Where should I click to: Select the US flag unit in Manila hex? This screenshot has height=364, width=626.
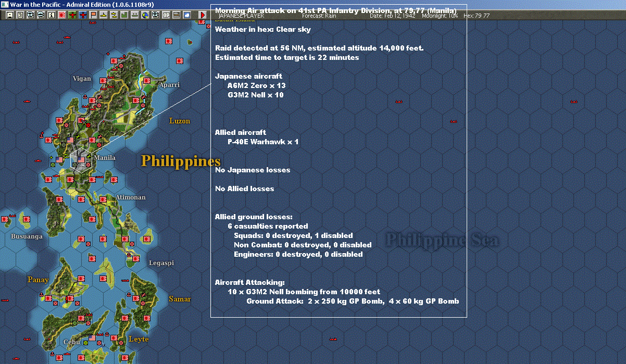81,160
